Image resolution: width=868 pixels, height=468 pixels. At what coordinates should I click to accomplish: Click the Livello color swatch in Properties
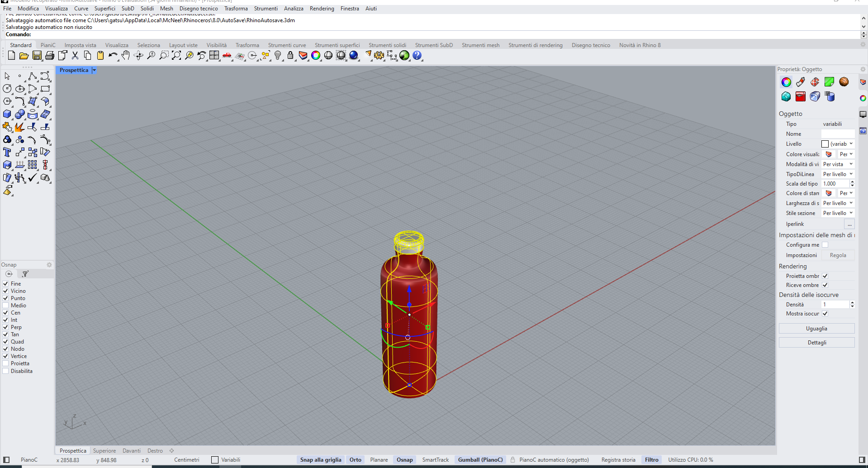point(825,144)
